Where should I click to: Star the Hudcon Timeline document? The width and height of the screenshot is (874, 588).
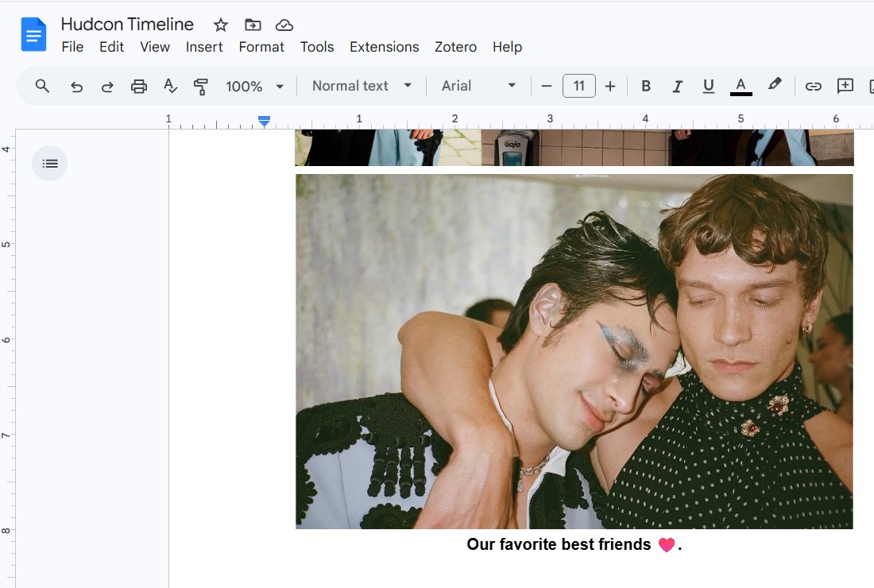point(221,25)
